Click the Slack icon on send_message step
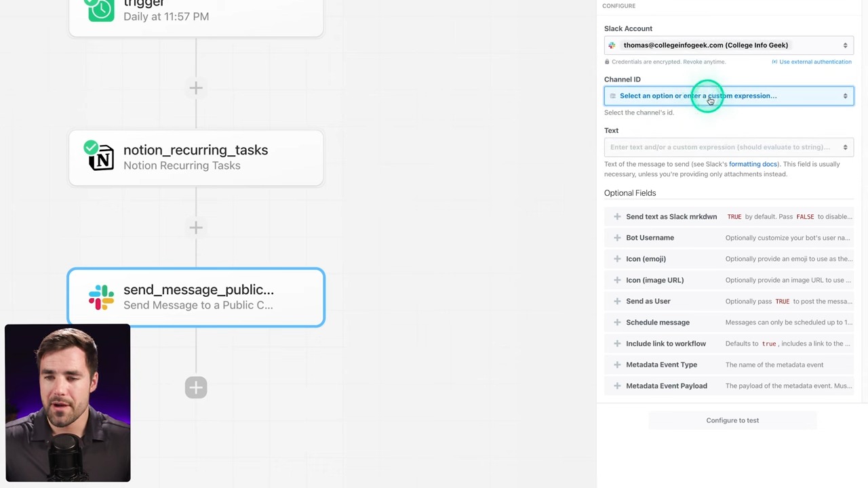This screenshot has height=488, width=868. tap(101, 298)
